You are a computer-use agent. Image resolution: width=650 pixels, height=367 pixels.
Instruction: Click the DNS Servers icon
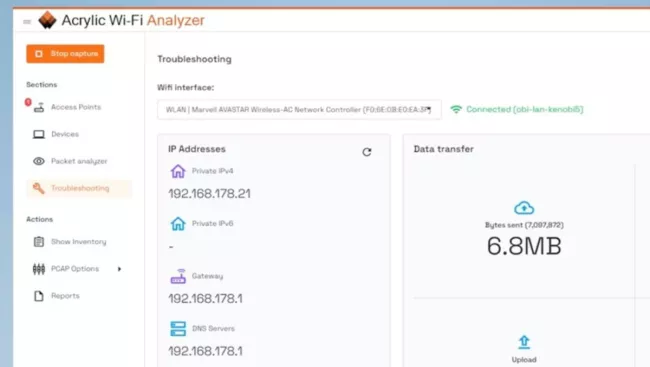pyautogui.click(x=178, y=328)
